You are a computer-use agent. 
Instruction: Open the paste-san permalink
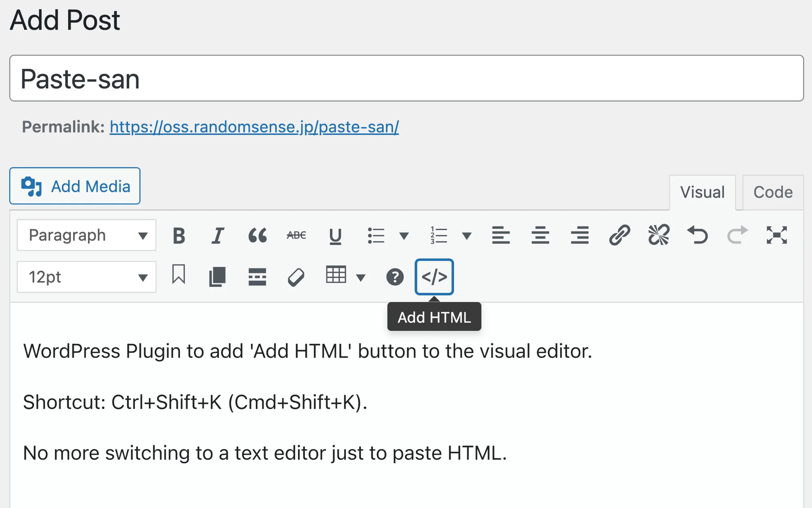click(253, 127)
